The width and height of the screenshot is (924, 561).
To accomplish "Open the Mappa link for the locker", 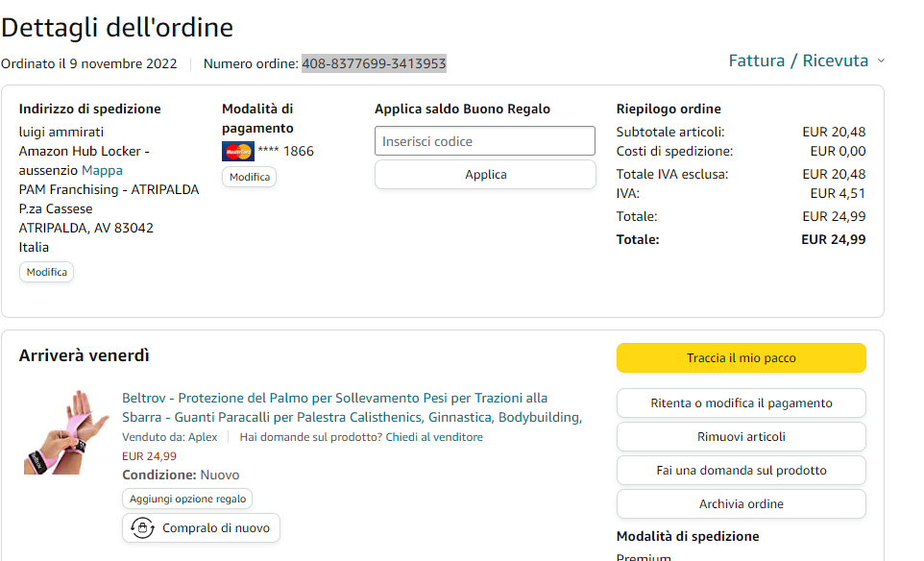I will click(x=102, y=170).
